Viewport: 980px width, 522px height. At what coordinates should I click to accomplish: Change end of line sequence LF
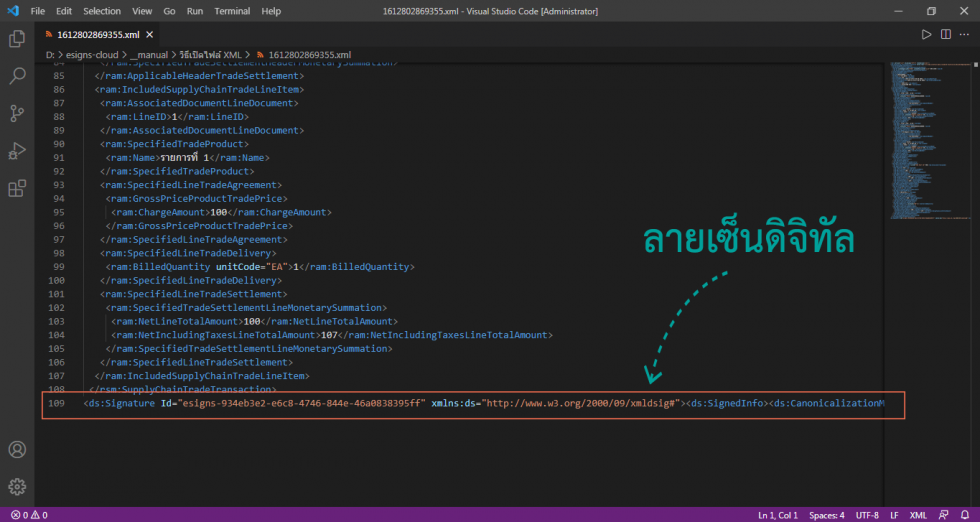894,515
